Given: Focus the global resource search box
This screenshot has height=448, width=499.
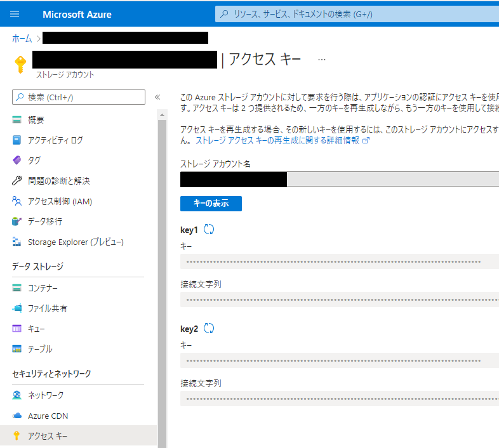Looking at the screenshot, I should pos(357,14).
